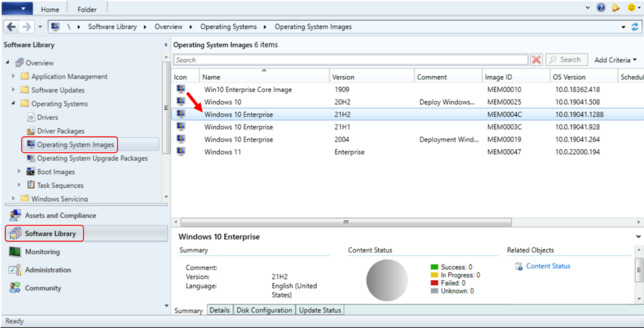
Task: Click the notification flag icon
Action: tap(616, 8)
